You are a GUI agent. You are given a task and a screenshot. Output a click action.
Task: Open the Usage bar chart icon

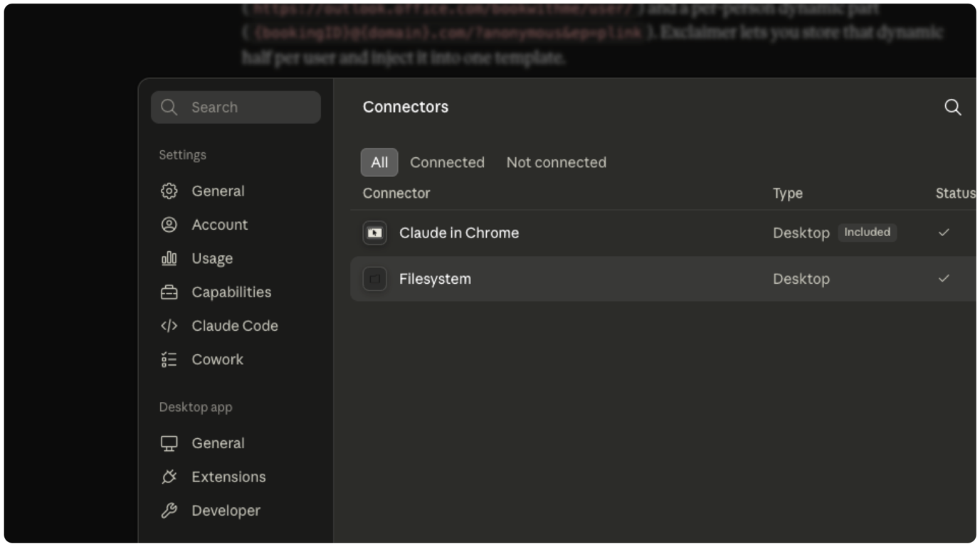[x=169, y=258]
